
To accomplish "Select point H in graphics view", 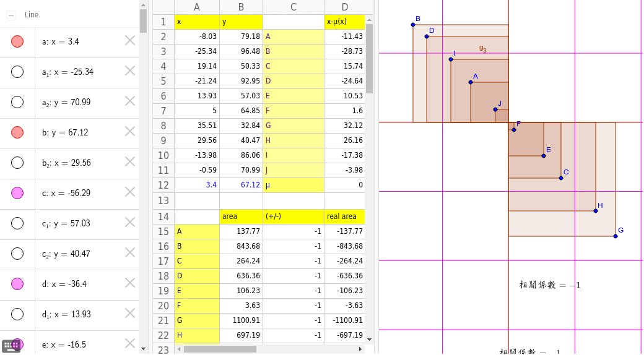I will point(596,211).
